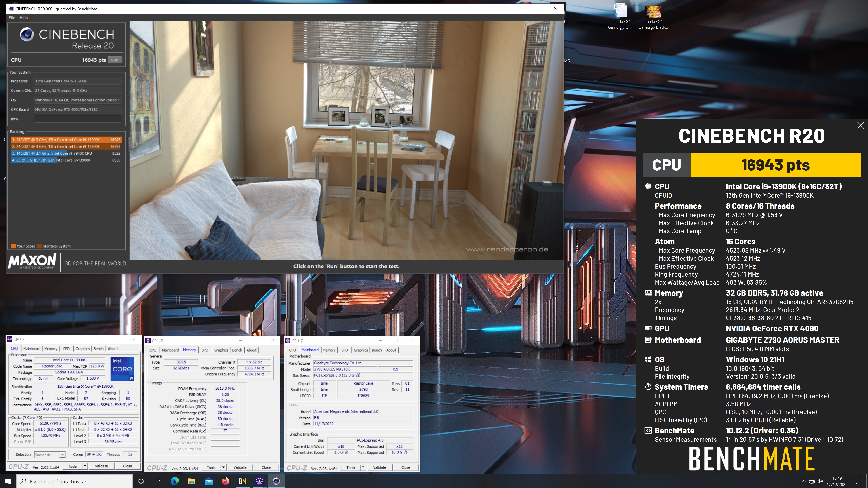This screenshot has width=868, height=488.
Task: Open About tab in Mainboard CPU-Z window
Action: pyautogui.click(x=391, y=350)
